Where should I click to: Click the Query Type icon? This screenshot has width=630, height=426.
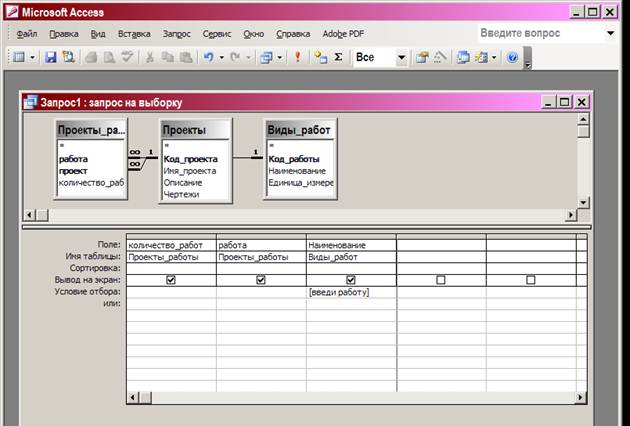tap(266, 57)
